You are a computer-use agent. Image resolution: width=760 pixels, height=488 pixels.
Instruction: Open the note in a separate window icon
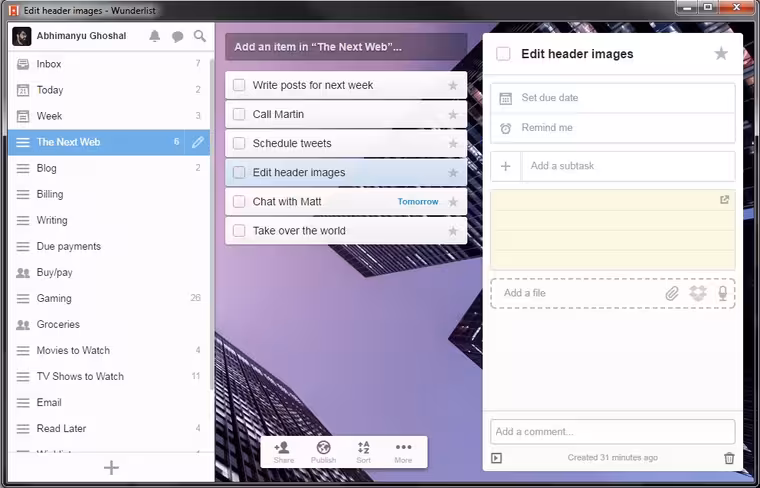(725, 200)
